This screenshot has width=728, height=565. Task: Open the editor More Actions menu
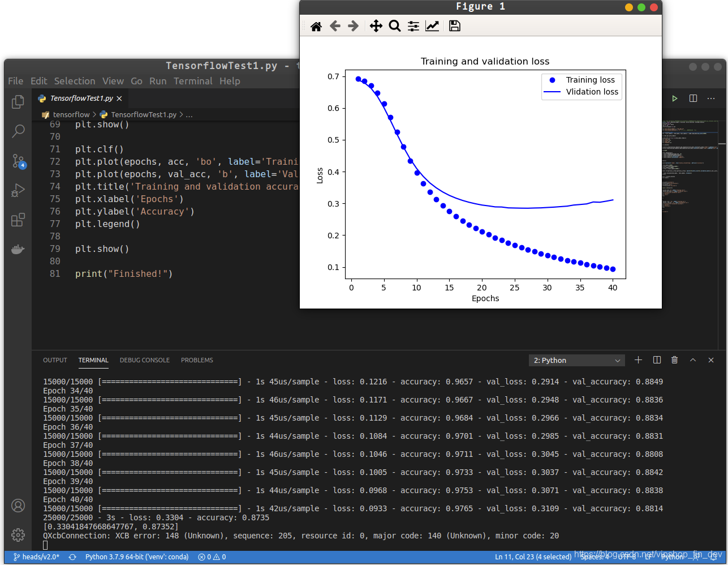click(x=711, y=99)
